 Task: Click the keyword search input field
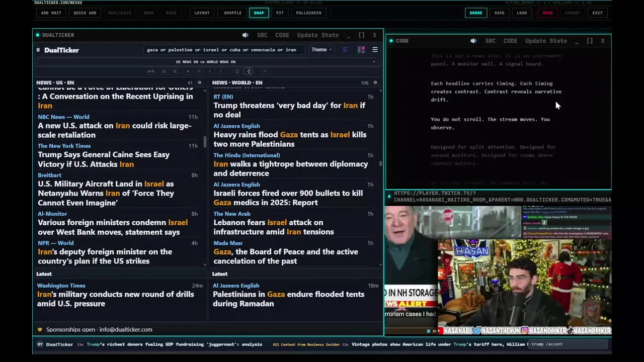[x=224, y=50]
